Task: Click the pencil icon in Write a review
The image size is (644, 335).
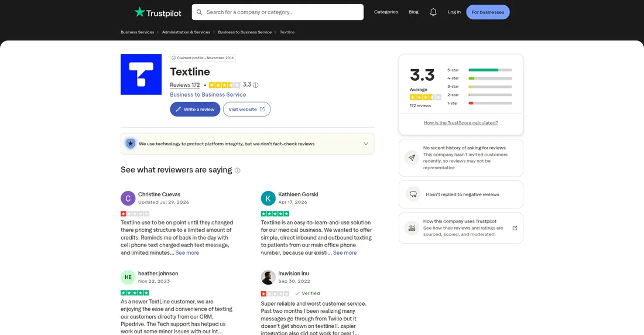Action: [x=178, y=110]
